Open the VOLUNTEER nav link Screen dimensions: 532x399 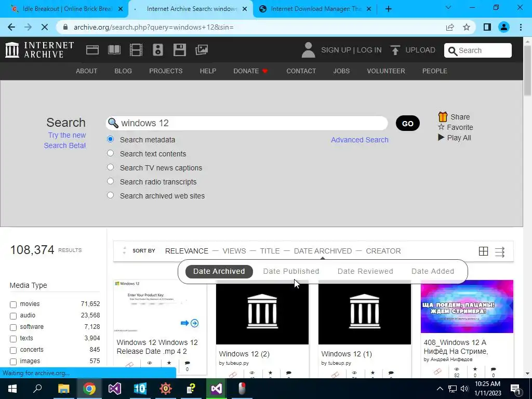tap(386, 71)
